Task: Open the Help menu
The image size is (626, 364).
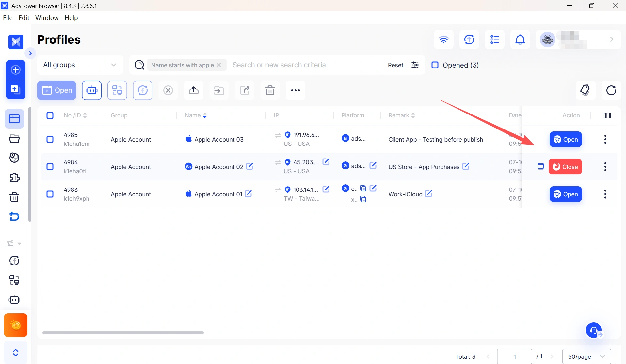Action: pyautogui.click(x=71, y=18)
